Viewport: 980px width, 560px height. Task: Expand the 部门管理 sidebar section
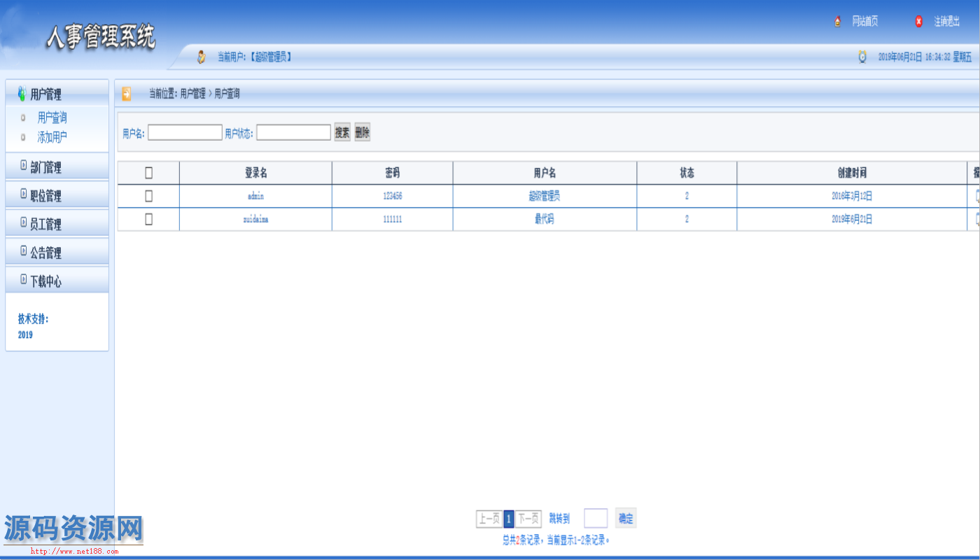pos(45,167)
